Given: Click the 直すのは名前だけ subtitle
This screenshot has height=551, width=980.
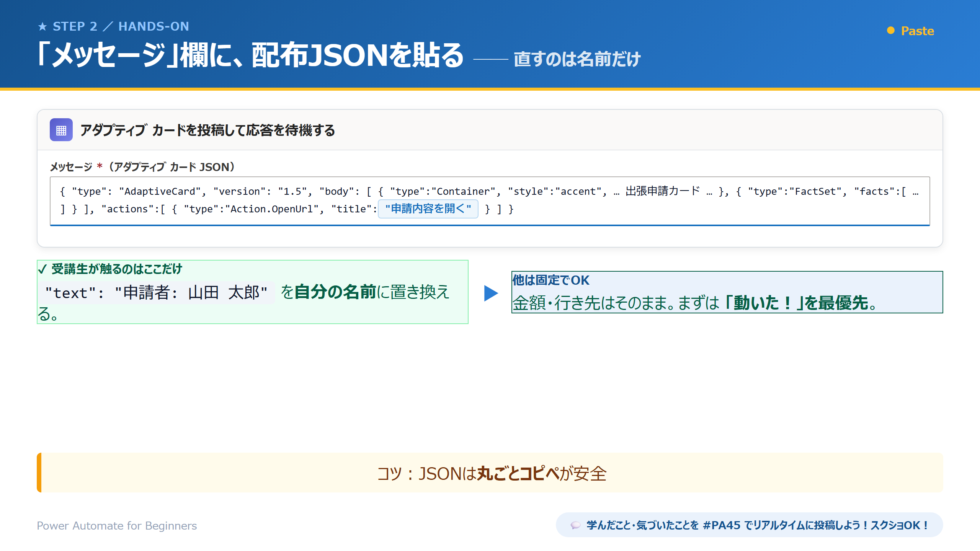Looking at the screenshot, I should (x=577, y=59).
